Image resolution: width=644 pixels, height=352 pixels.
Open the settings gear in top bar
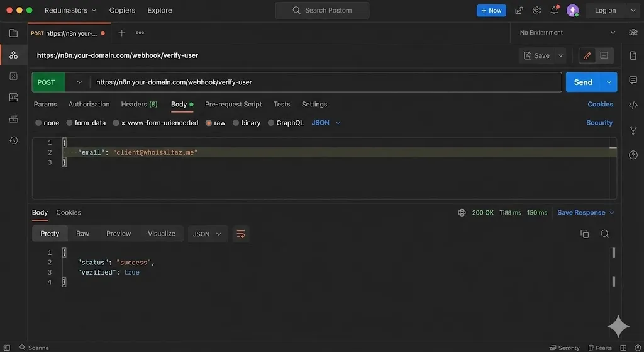point(537,10)
